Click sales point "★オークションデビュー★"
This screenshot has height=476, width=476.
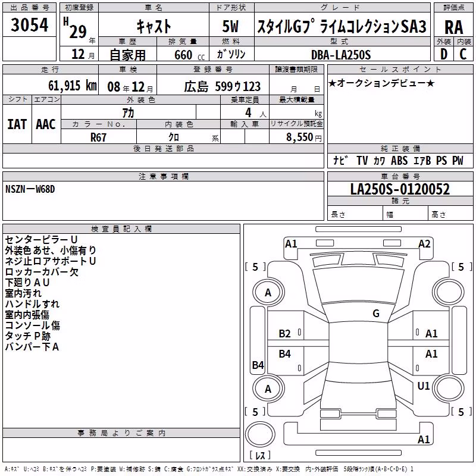click(381, 83)
